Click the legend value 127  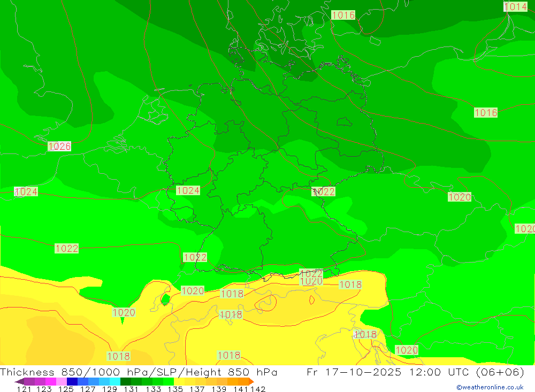(x=87, y=389)
